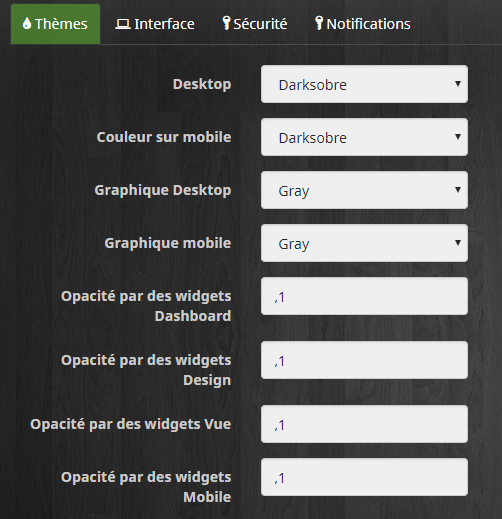Open the Desktop theme dropdown
This screenshot has height=519, width=502.
point(364,84)
